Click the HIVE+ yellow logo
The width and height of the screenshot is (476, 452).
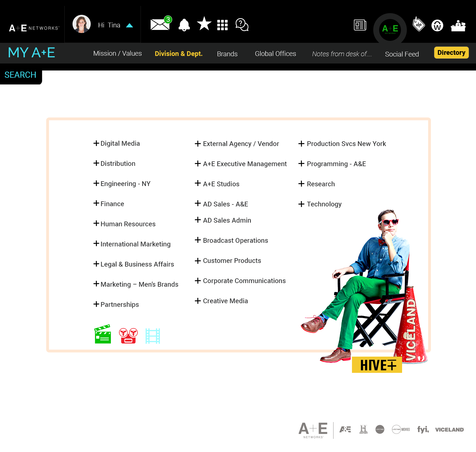pos(377,365)
